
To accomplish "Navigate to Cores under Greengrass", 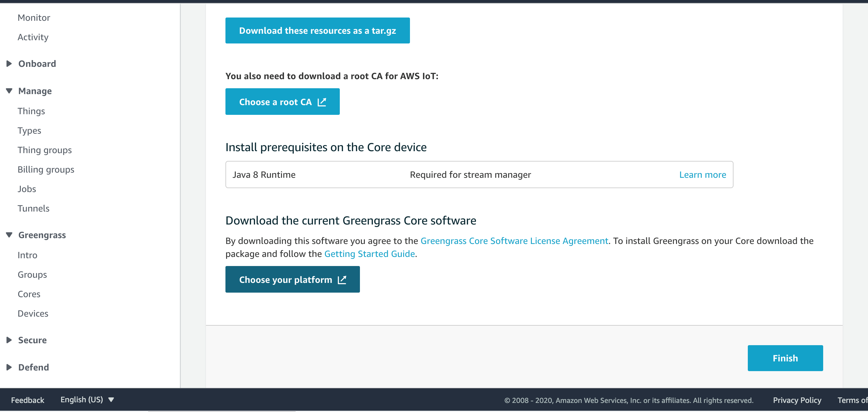I will click(x=29, y=294).
